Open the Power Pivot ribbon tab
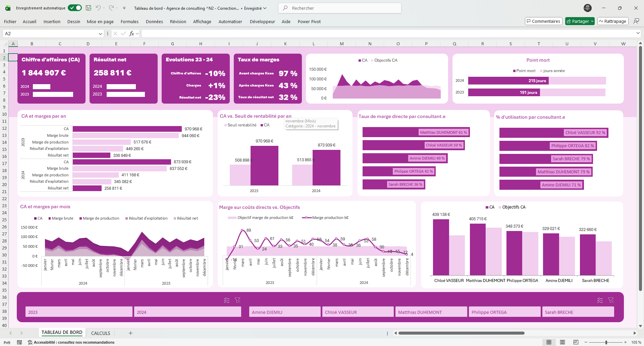Screen dimensions: 644x346 (x=309, y=21)
